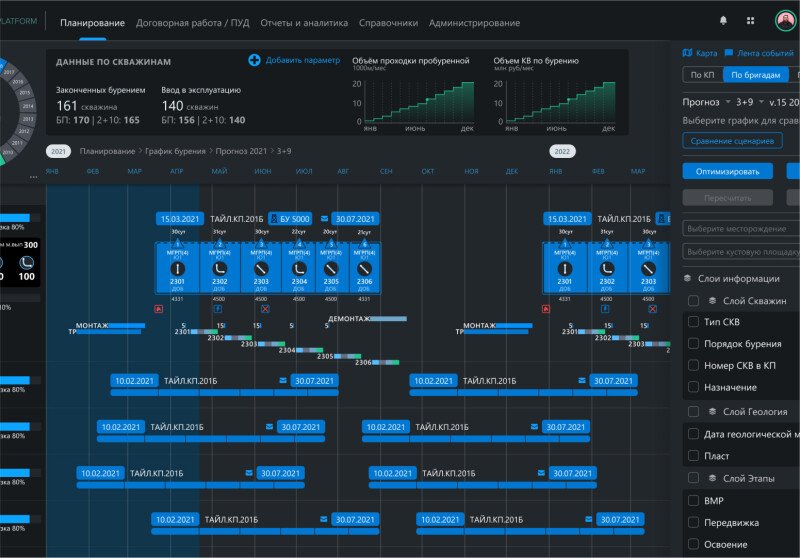Open the Карта map view icon
This screenshot has width=800, height=558.
[x=687, y=53]
